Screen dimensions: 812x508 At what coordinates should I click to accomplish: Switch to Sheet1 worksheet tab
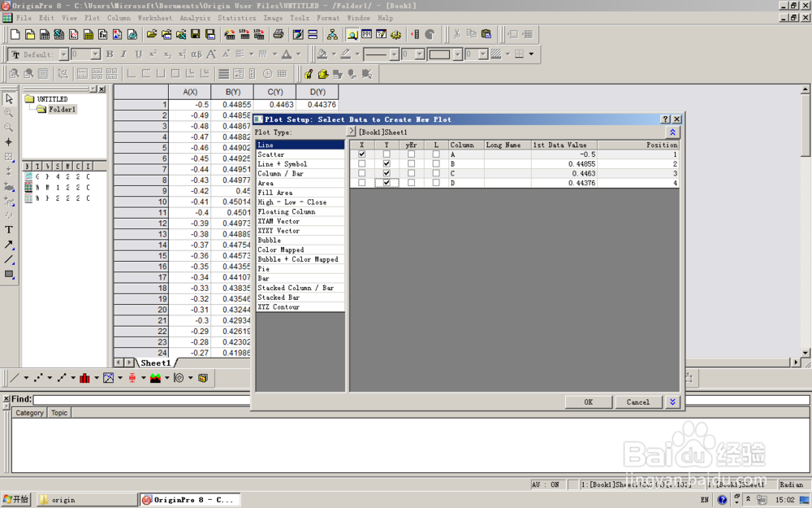pos(155,363)
